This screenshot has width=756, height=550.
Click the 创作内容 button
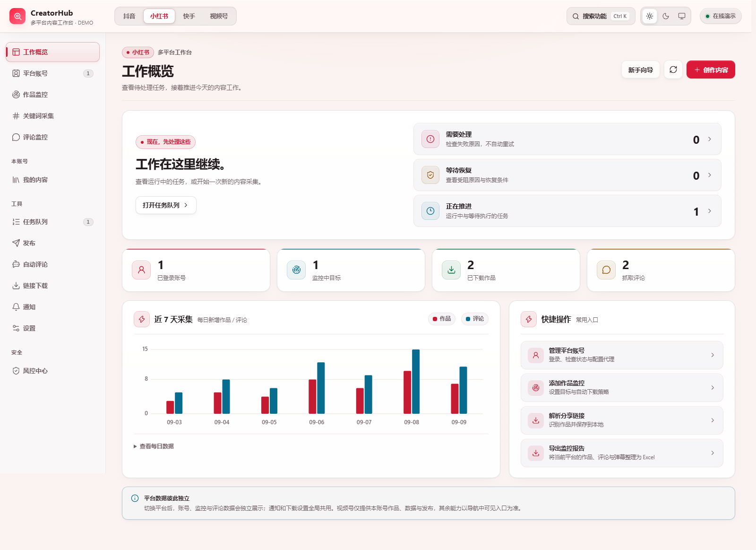tap(711, 70)
